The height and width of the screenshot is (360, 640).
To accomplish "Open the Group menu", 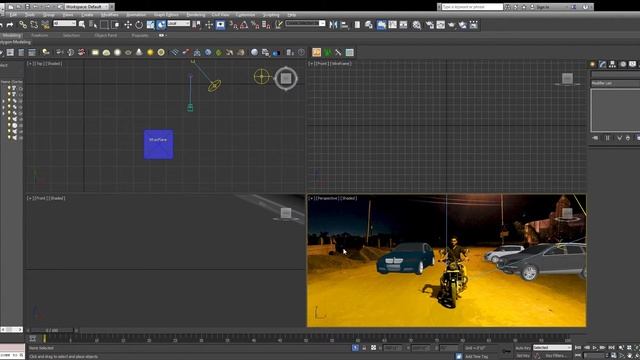I will (x=49, y=15).
